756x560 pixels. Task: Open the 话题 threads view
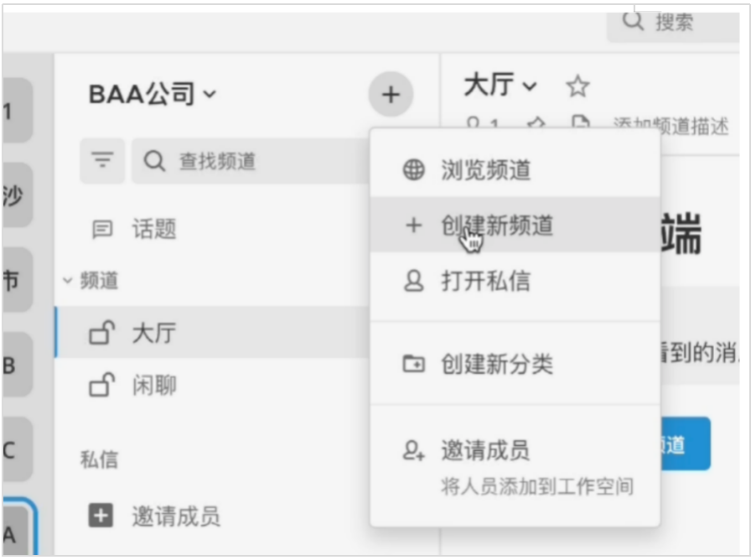coord(153,229)
